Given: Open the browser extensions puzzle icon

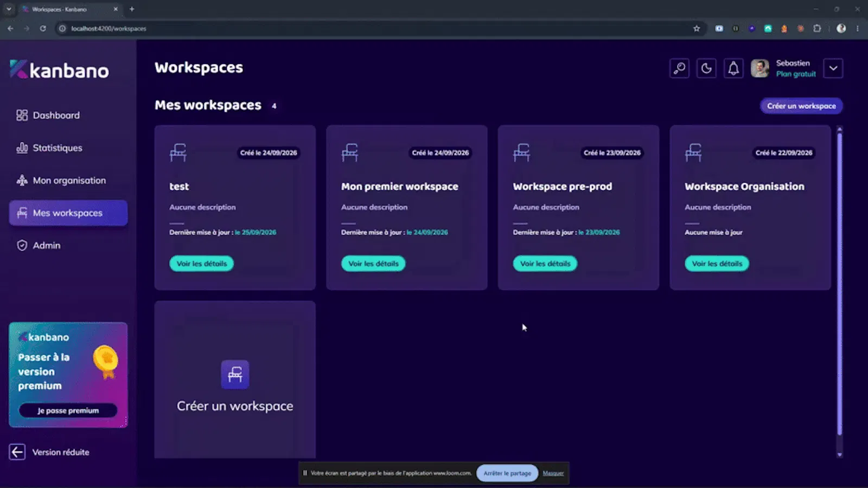Looking at the screenshot, I should (817, 28).
